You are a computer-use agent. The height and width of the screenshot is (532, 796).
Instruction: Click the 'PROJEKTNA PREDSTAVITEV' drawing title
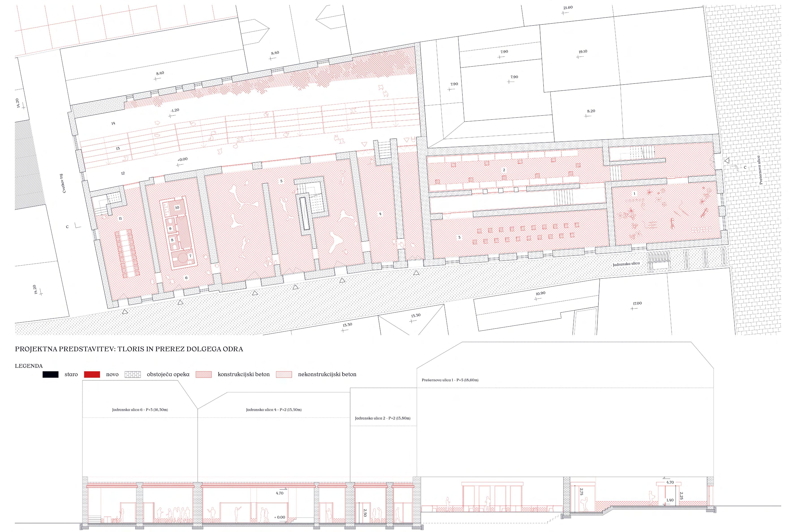[129, 349]
